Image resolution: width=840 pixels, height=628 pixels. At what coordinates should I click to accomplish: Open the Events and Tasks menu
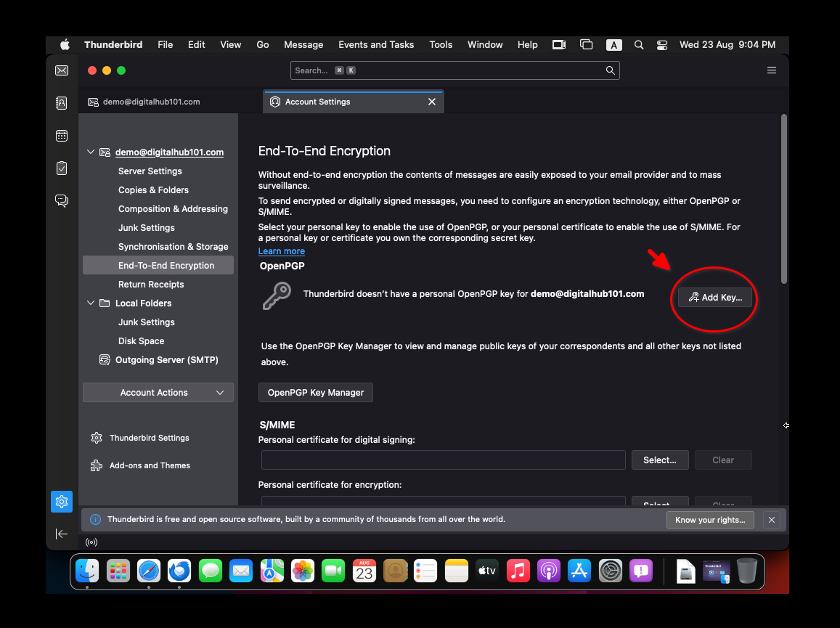click(376, 45)
